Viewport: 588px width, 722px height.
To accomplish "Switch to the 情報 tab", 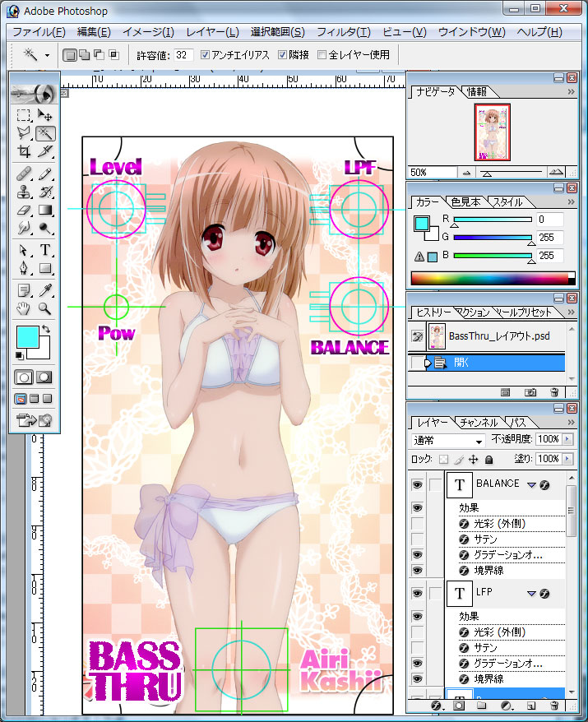I will pyautogui.click(x=477, y=92).
